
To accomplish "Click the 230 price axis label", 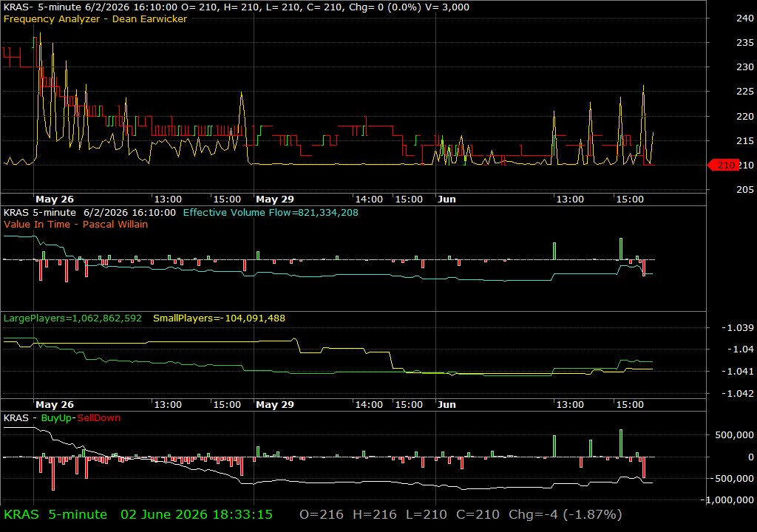I will coord(745,67).
